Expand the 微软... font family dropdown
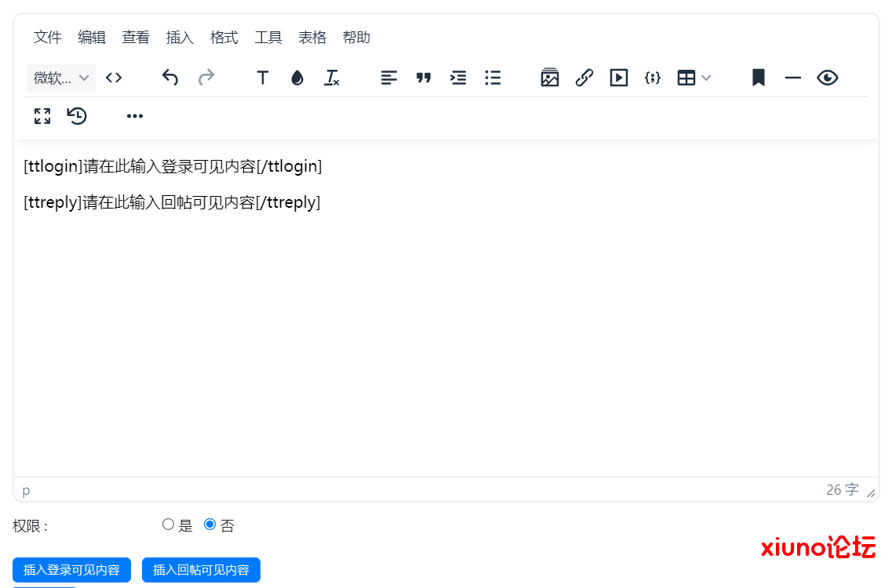Screen dimensions: 892x588 click(60, 78)
